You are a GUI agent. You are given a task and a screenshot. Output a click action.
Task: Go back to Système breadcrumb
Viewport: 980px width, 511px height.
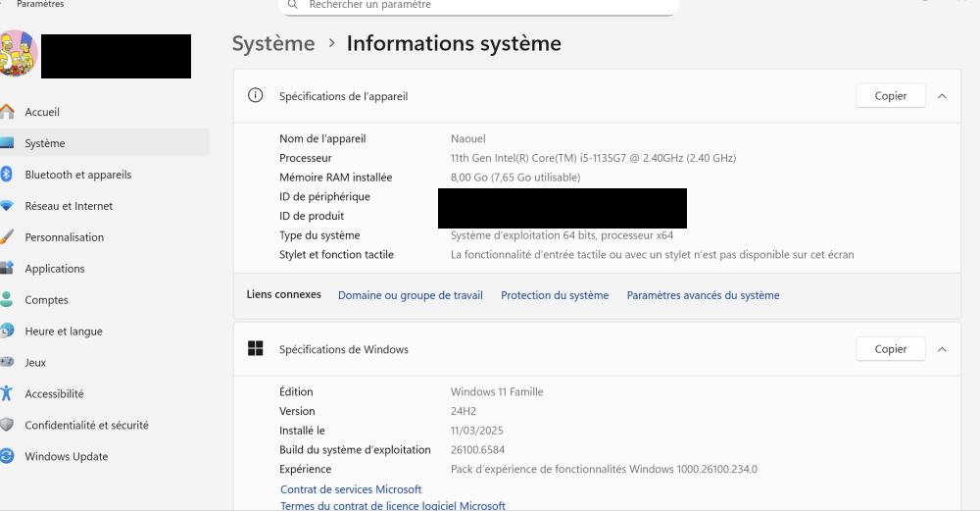(x=273, y=43)
